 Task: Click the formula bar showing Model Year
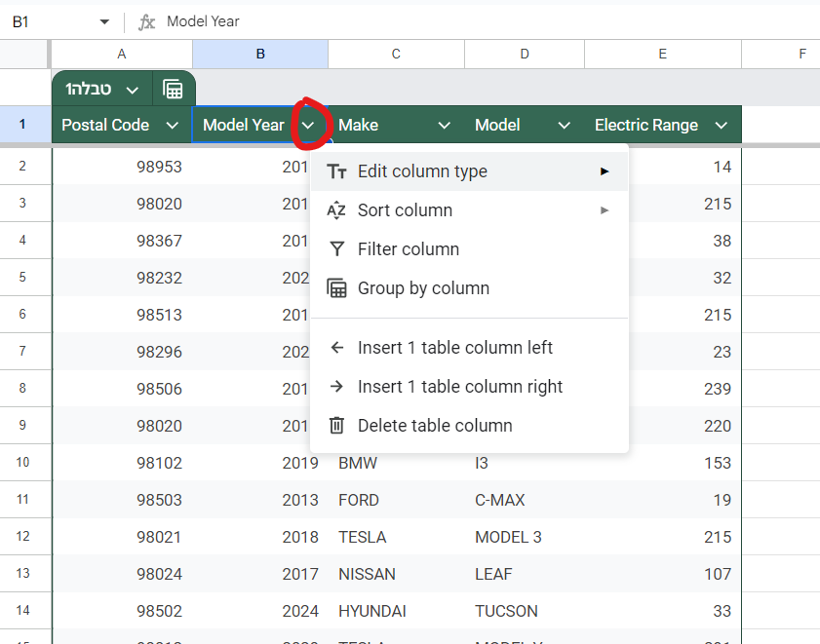point(488,21)
